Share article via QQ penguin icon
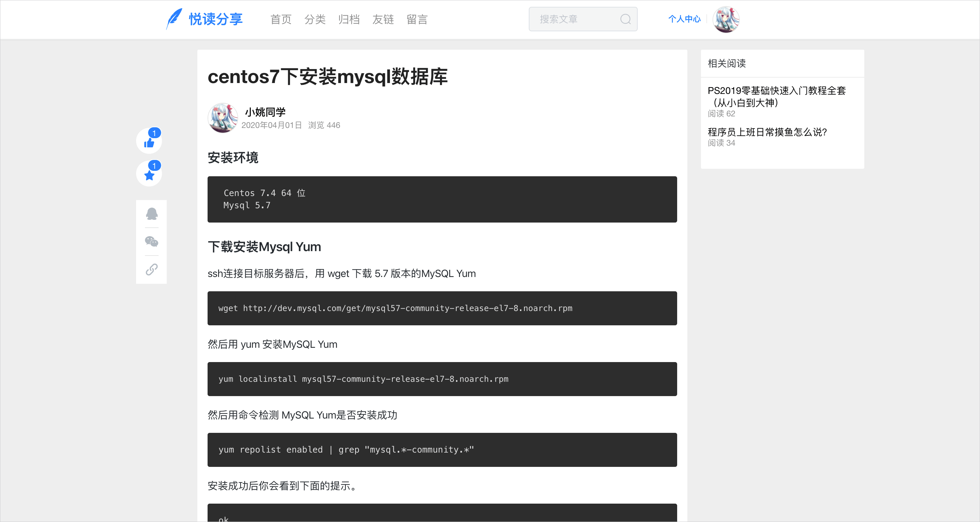980x522 pixels. [151, 214]
